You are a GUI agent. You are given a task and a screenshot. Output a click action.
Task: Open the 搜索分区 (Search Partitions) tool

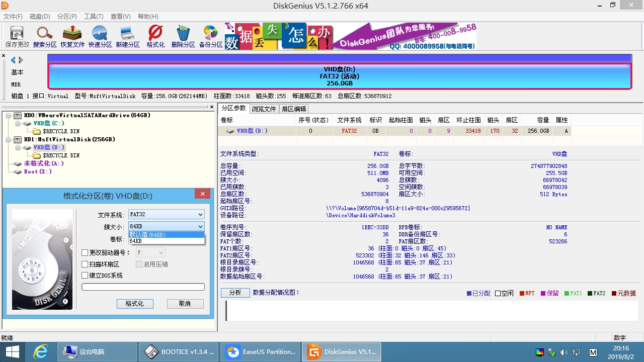click(45, 36)
